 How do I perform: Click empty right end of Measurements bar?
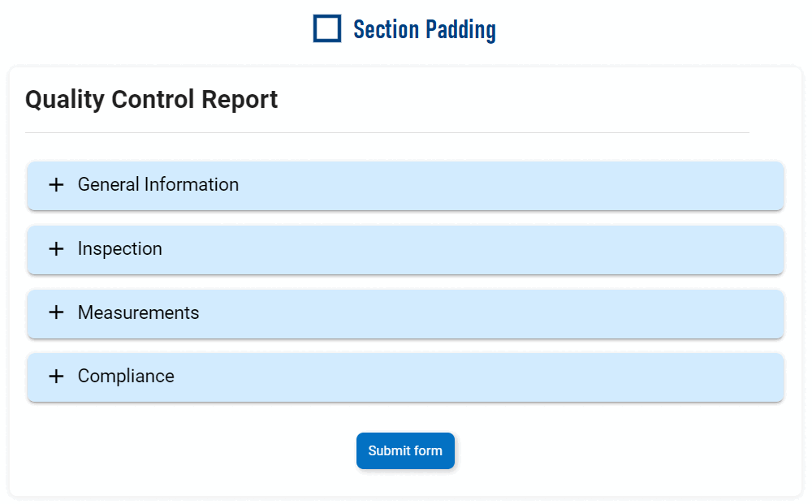(731, 312)
